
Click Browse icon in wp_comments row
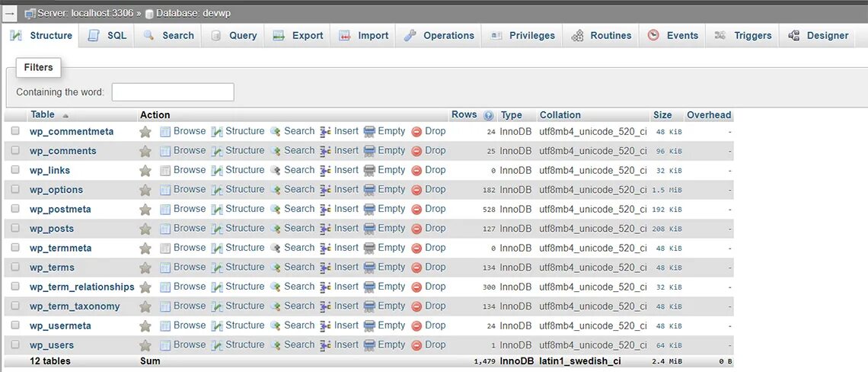tap(165, 151)
